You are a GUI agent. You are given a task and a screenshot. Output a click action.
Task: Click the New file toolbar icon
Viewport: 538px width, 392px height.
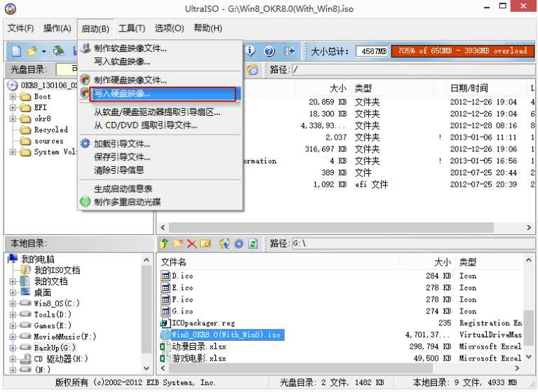(16, 51)
